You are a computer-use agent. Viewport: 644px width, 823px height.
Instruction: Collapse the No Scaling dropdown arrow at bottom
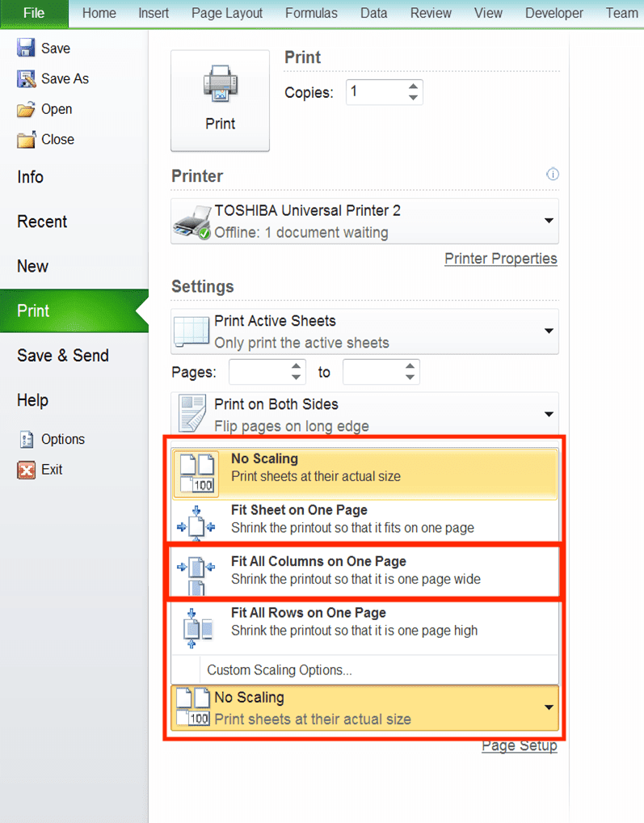[549, 707]
